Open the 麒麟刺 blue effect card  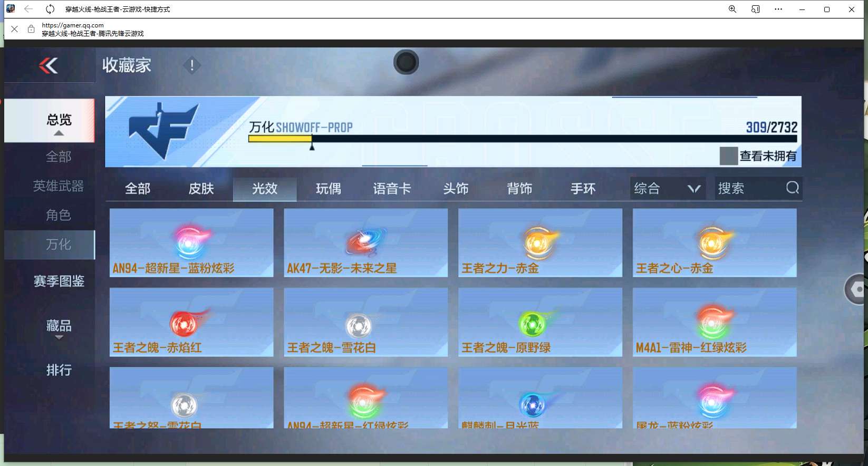(x=541, y=397)
